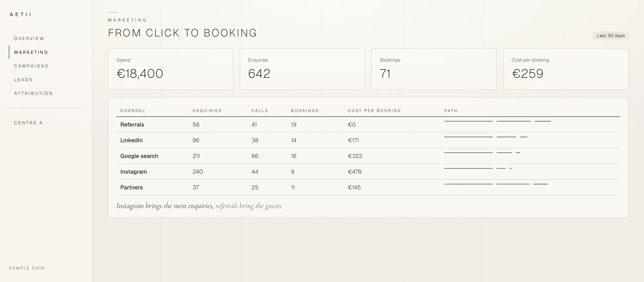
Task: Click LinkedIn's calls value 38
Action: tap(255, 141)
